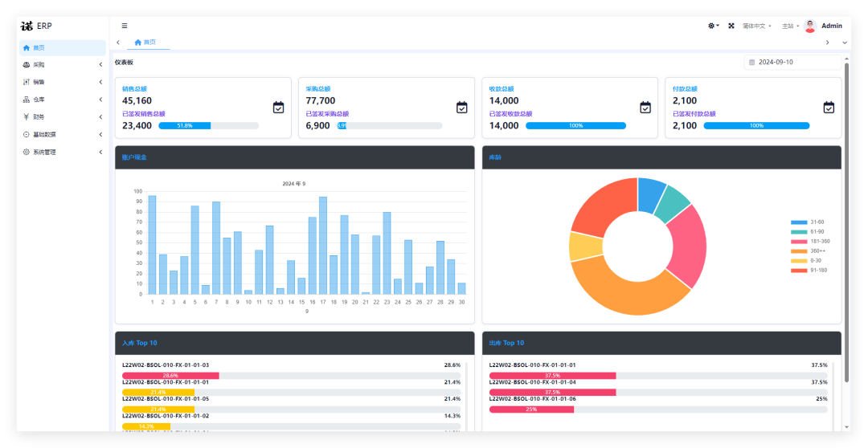Click the 出库 Top 10 panel title

(x=506, y=343)
